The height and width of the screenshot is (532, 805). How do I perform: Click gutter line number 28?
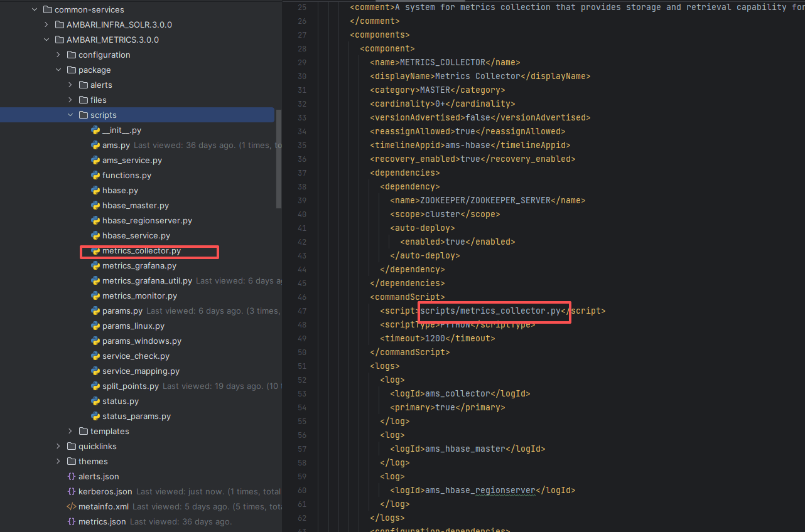tap(301, 49)
